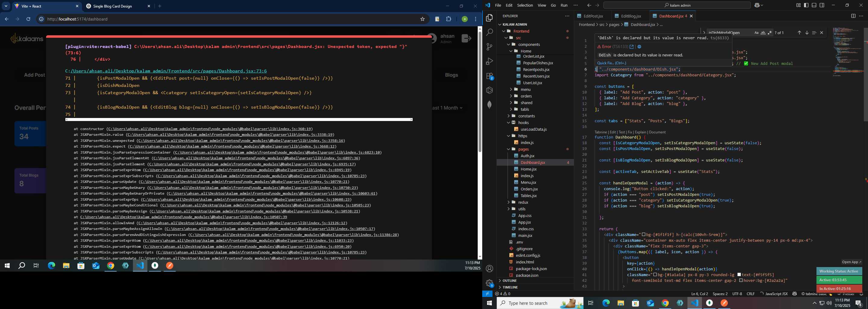Jump to previous match in find widget
This screenshot has height=309, width=868.
pos(799,33)
